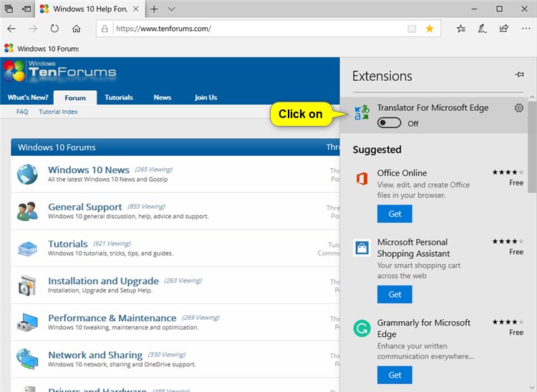Click Grammarly for Microsoft Edge title
Image resolution: width=537 pixels, height=392 pixels.
click(424, 328)
